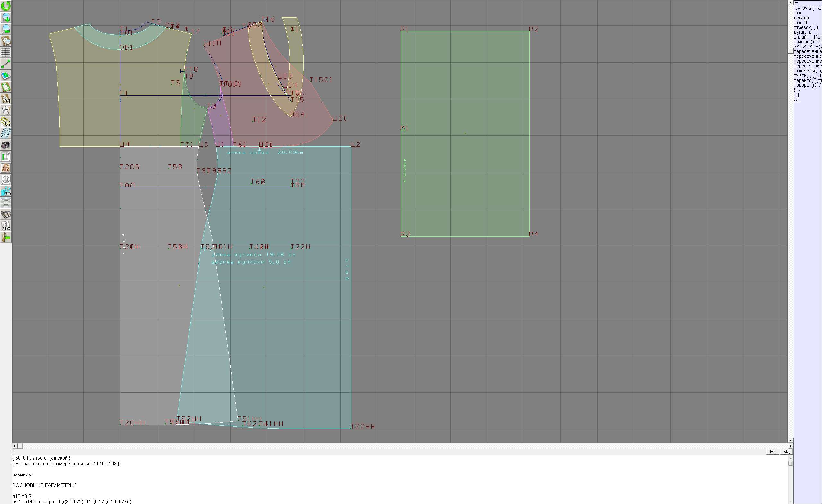The height and width of the screenshot is (504, 822).
Task: Click the Мд button below canvas
Action: point(786,452)
